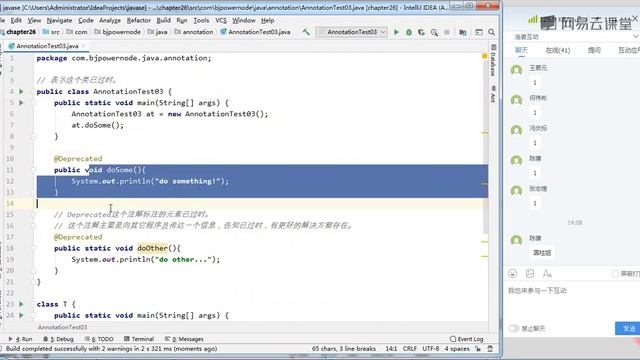
Task: Click the read-only lock icon in status bar
Action: tap(478, 349)
